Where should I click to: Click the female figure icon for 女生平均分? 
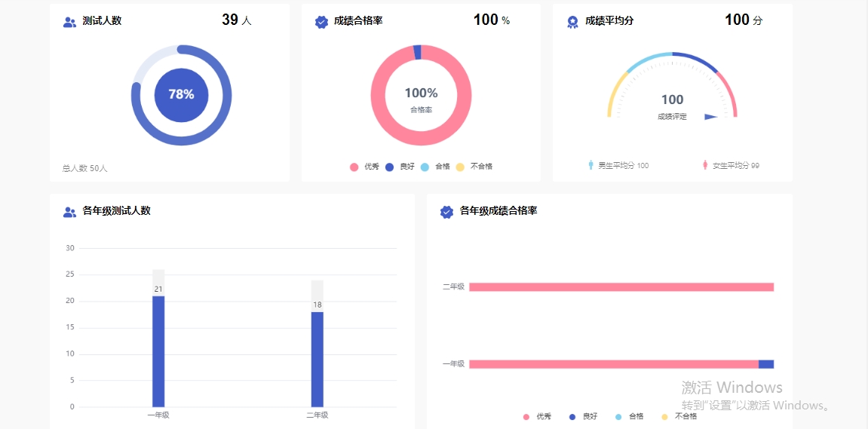tap(705, 165)
